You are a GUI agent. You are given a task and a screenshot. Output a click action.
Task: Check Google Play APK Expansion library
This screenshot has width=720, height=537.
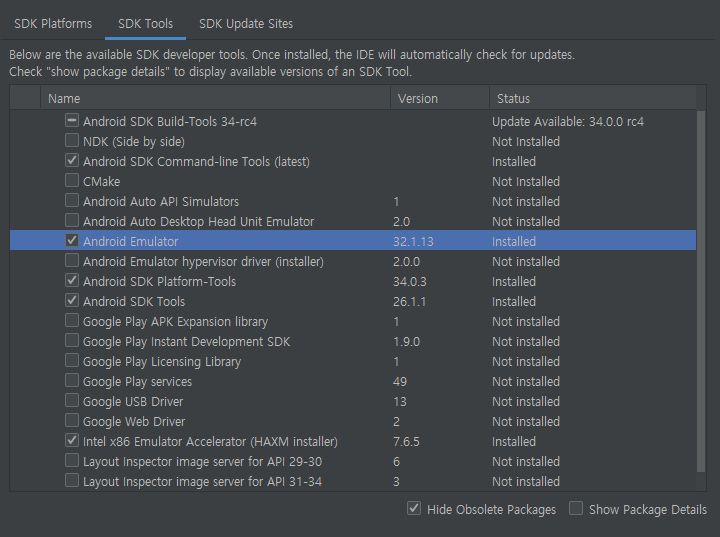[72, 320]
